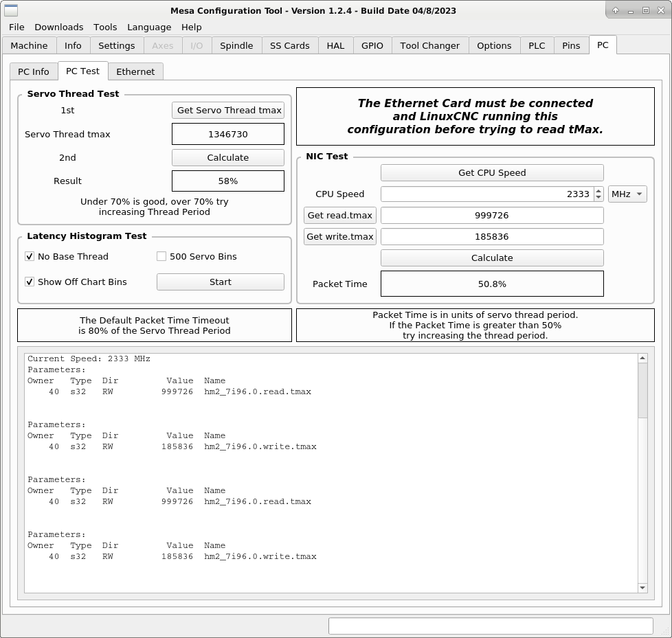This screenshot has width=672, height=638.
Task: Open the Downloads menu
Action: coord(59,27)
